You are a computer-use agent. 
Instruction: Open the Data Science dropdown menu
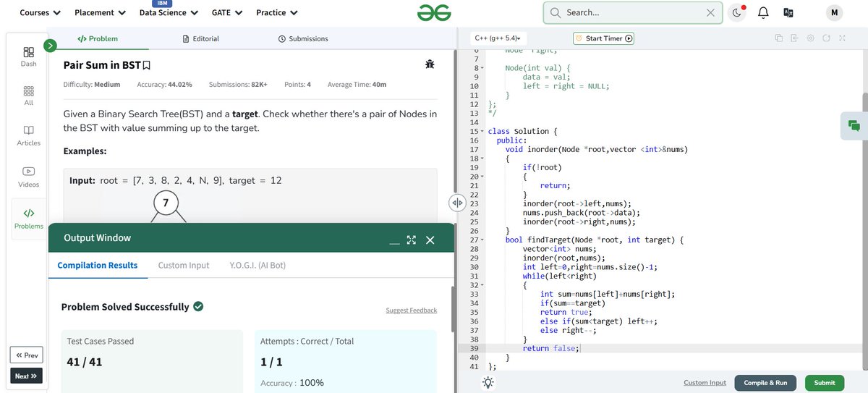[x=169, y=13]
